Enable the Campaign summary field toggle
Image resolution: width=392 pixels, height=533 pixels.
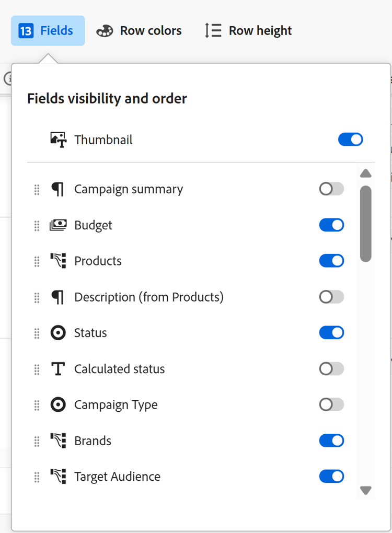[331, 189]
